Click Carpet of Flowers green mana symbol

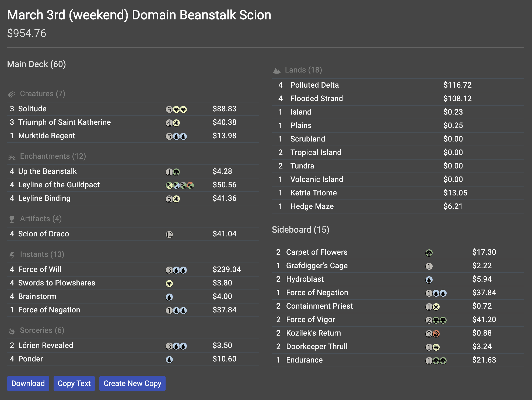coord(429,253)
